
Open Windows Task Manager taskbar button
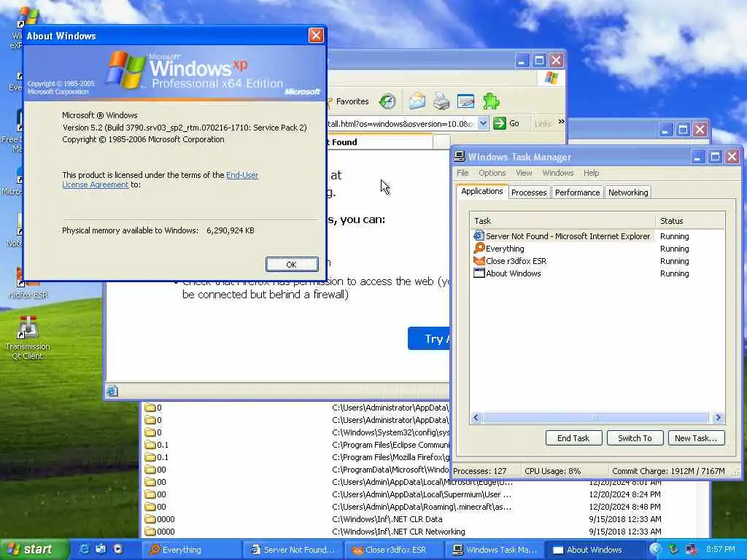tap(495, 550)
